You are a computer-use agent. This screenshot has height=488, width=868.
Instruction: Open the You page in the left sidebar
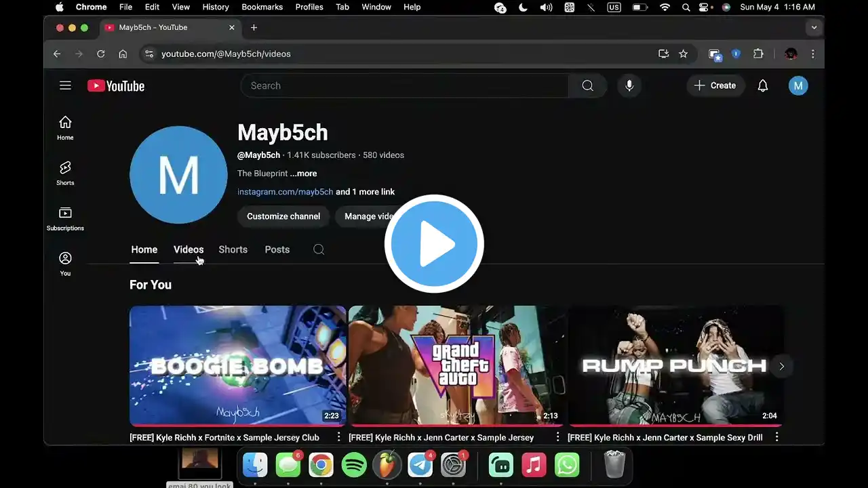pos(65,264)
